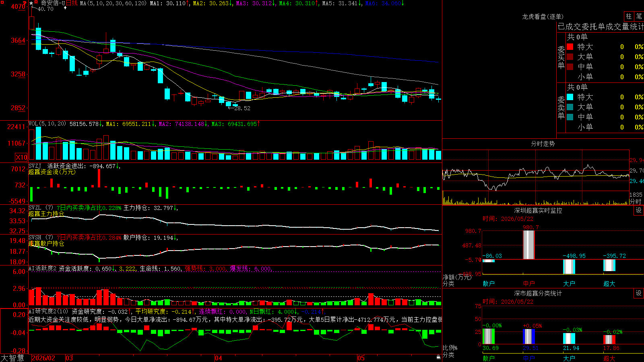Click the red X10 volume scale box
Viewport: 644px width, 362px height.
[x=21, y=157]
